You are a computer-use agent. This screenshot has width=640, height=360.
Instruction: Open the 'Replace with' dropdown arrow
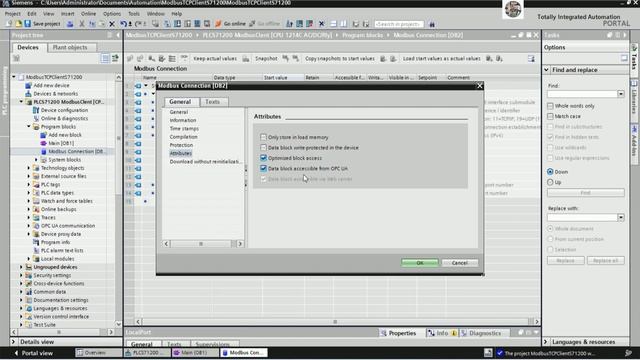coord(621,218)
